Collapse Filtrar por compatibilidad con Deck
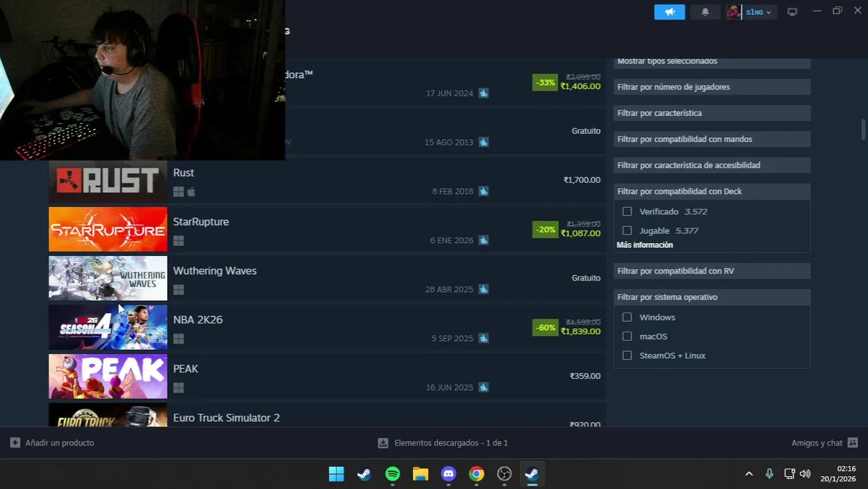 click(x=712, y=192)
